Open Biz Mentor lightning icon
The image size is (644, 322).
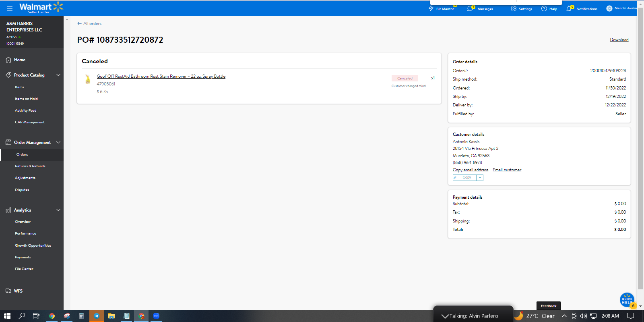click(431, 8)
